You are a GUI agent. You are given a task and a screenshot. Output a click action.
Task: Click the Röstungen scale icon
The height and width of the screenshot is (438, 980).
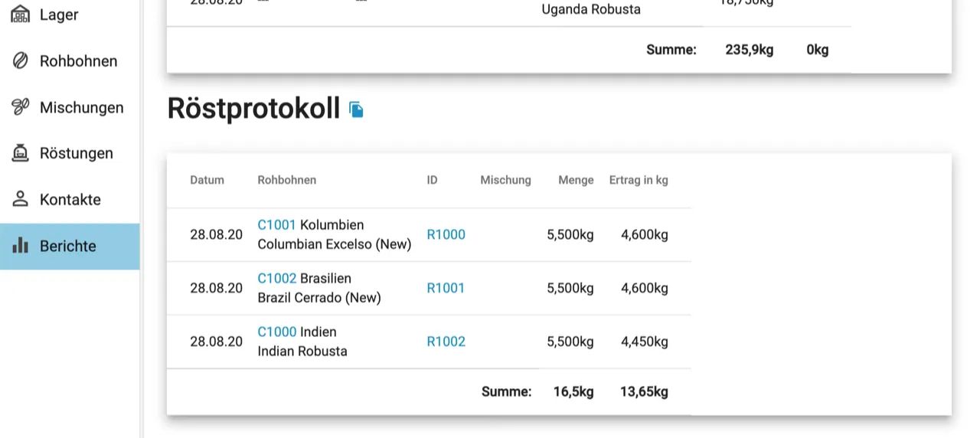tap(21, 153)
